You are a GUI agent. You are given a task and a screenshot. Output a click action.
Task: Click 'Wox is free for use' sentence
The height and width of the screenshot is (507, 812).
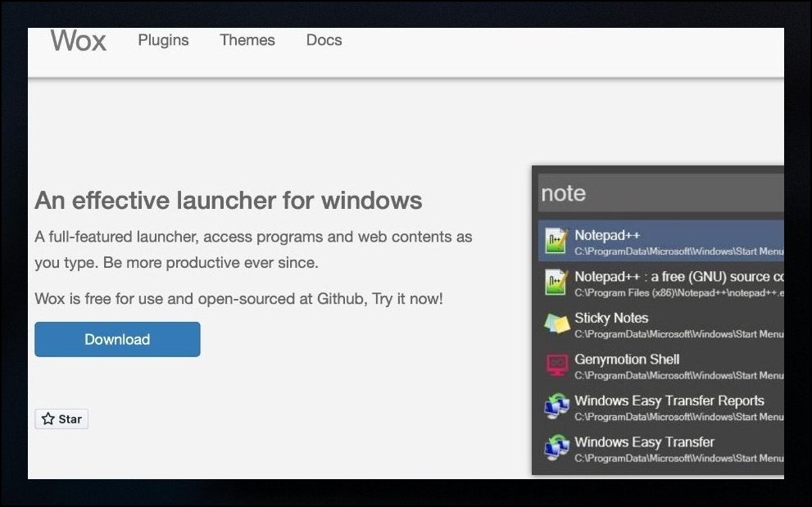[238, 299]
